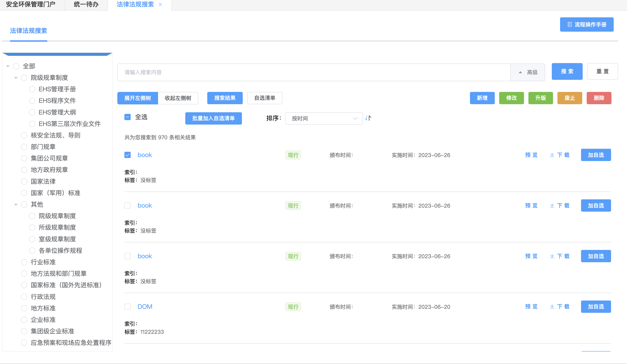Open the 法律法规搜索 sub-tab heading
Viewport: 627px width, 364px height.
click(28, 31)
